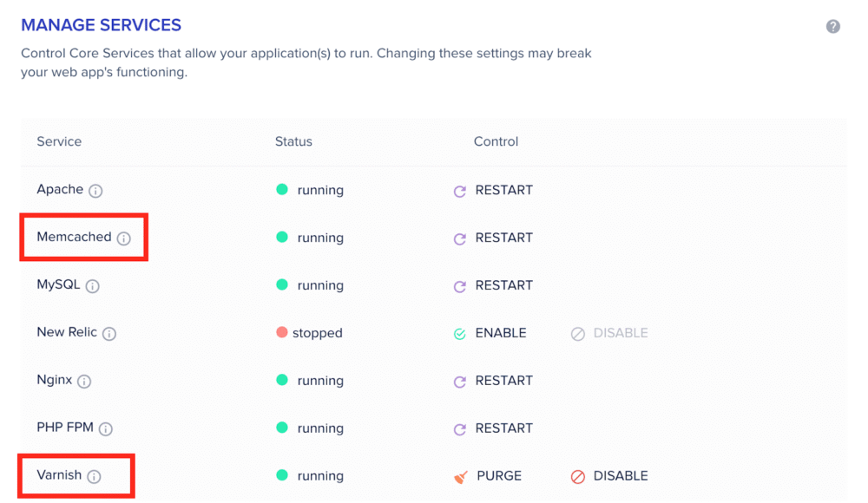Screen dimensions: 868x503
Task: Click the PHP FPM info icon
Action: pos(106,429)
